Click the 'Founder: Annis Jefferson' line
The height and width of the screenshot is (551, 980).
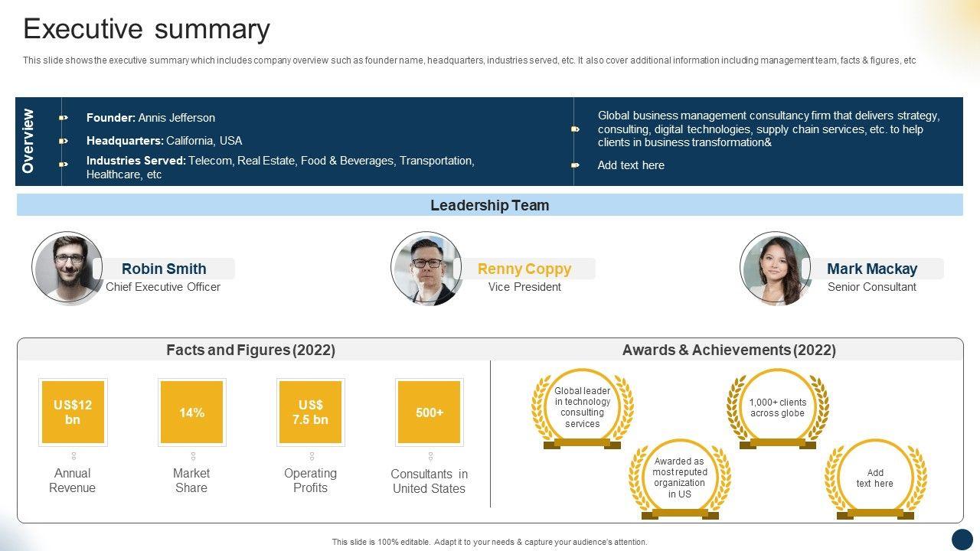coord(151,118)
